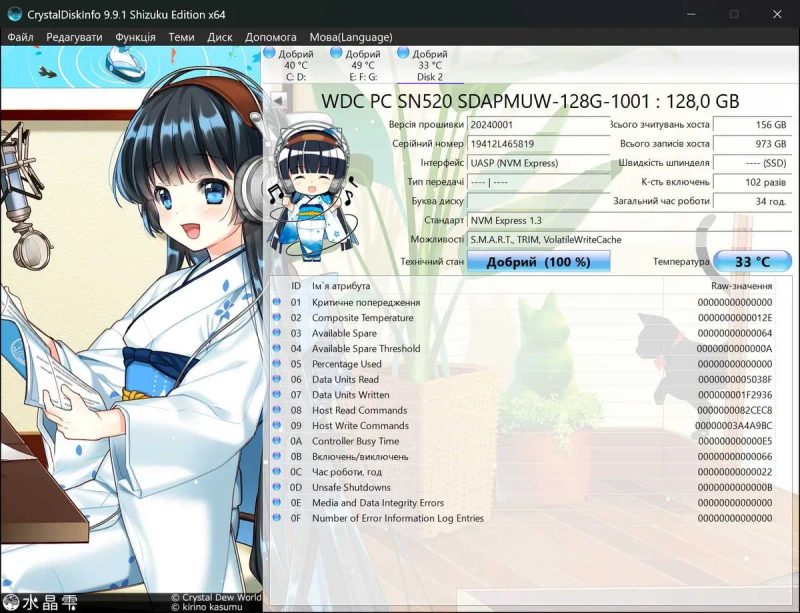Click the power-on count value 102 разів
The width and height of the screenshot is (800, 613).
pyautogui.click(x=752, y=182)
